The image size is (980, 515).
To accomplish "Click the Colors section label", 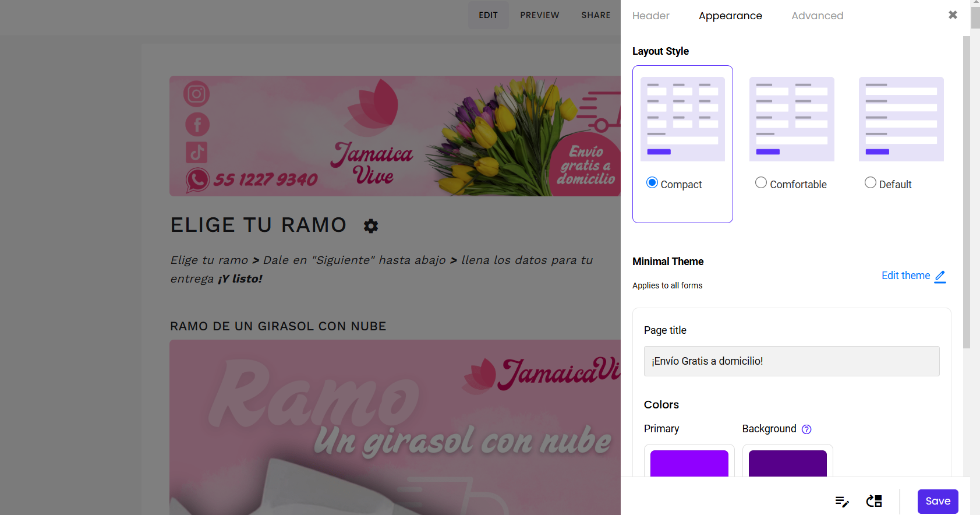I will coord(661,405).
